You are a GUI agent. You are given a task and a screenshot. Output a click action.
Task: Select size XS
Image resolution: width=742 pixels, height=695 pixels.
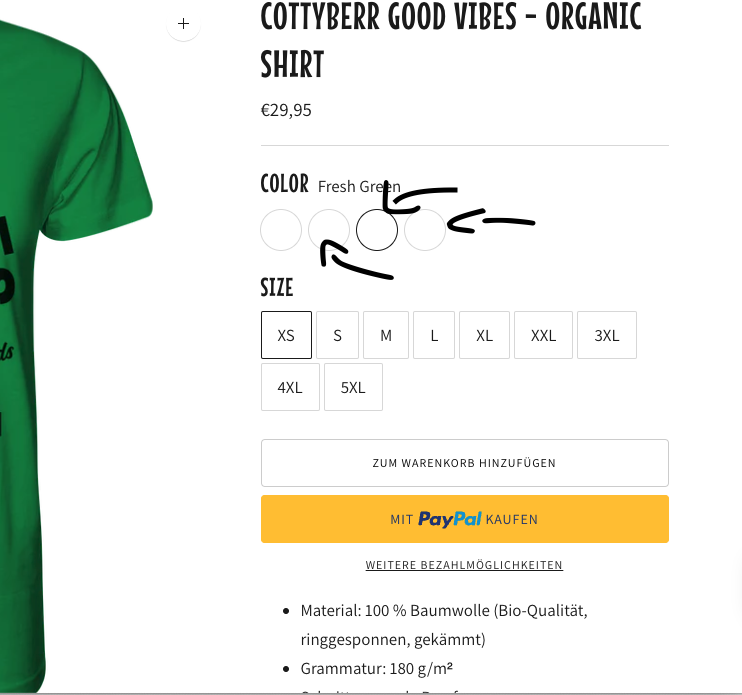click(286, 335)
